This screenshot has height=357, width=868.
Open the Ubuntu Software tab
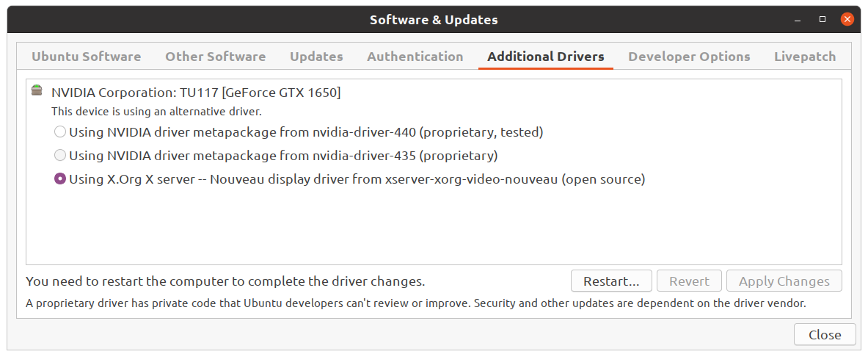coord(87,57)
